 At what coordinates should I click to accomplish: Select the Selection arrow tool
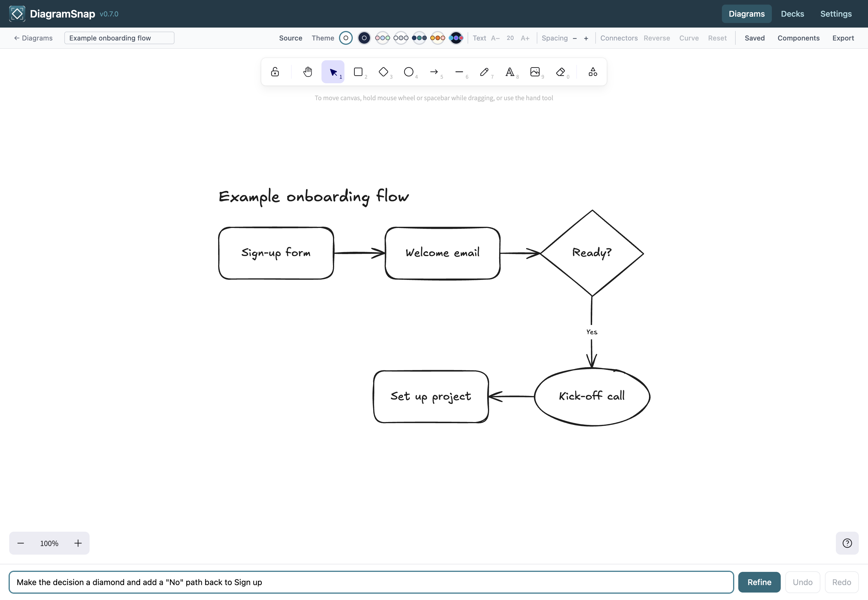click(333, 72)
